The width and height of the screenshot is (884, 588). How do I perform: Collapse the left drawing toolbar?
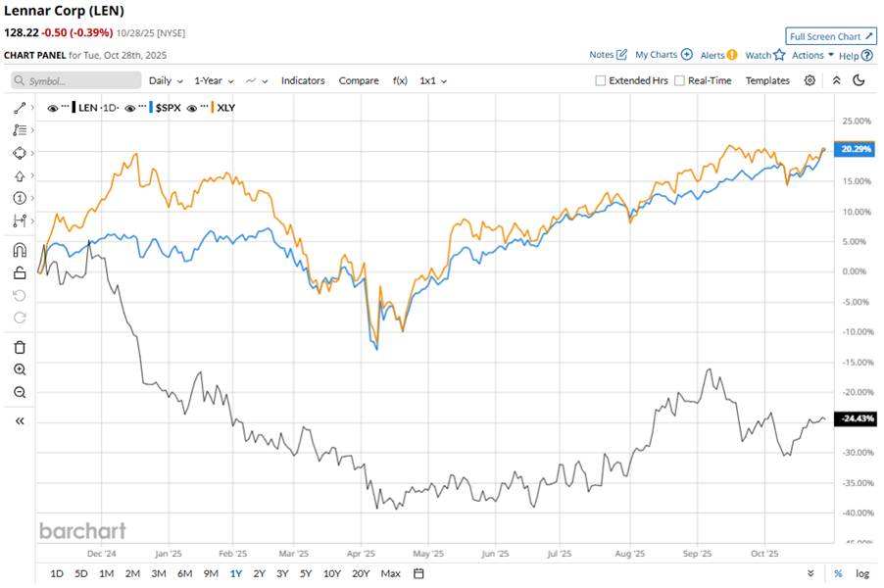pos(20,421)
